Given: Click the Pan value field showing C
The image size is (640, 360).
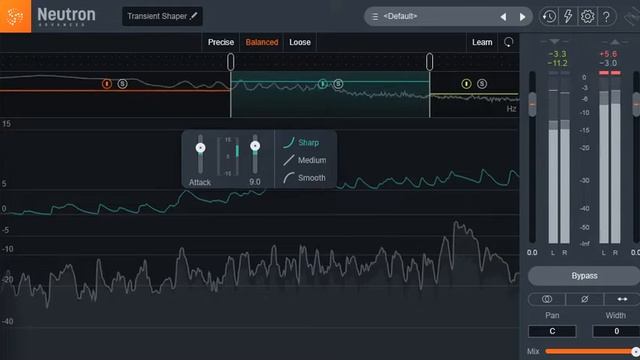Looking at the screenshot, I should tap(552, 331).
